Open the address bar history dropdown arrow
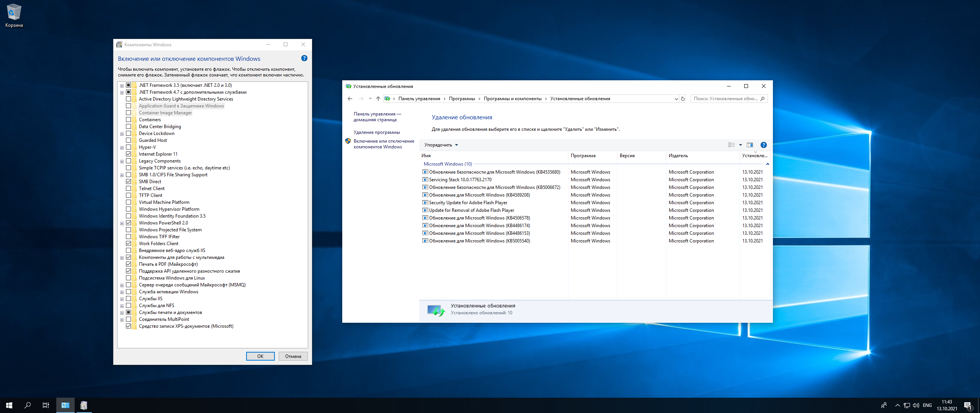980x413 pixels. pyautogui.click(x=676, y=99)
